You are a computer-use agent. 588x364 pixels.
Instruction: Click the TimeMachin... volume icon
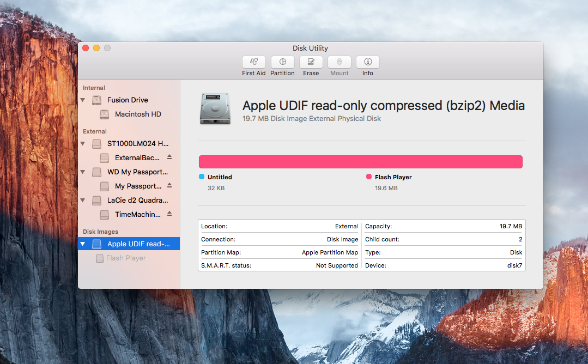pyautogui.click(x=104, y=215)
